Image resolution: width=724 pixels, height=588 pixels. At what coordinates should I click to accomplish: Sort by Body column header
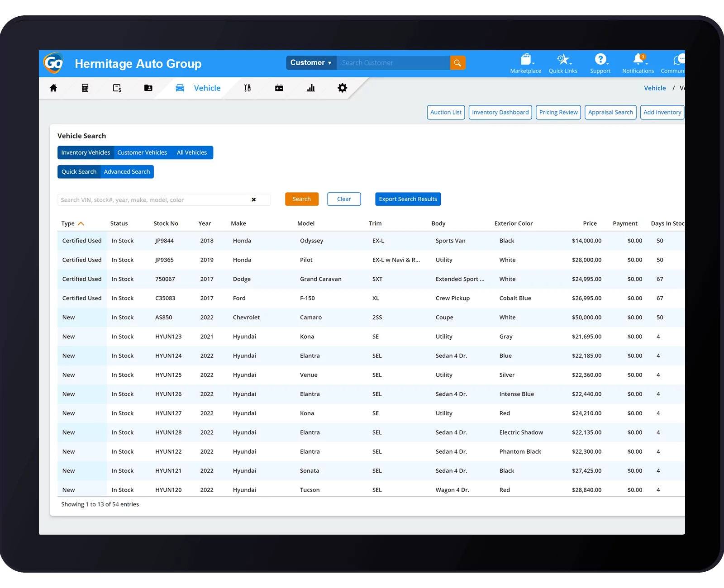[x=438, y=223]
